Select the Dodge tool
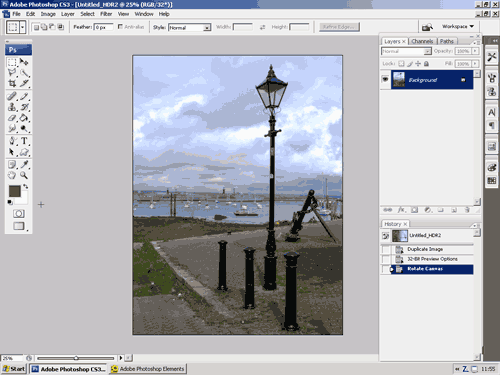500x375 pixels. point(24,128)
